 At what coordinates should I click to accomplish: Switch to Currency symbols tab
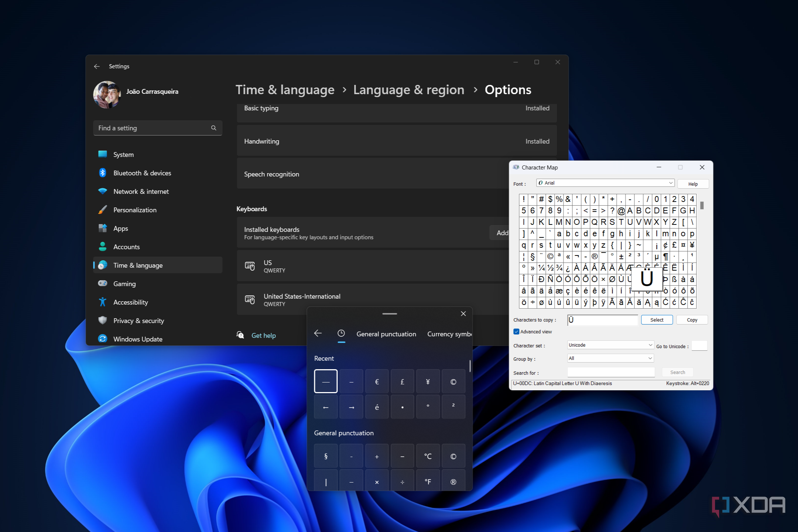[449, 334]
